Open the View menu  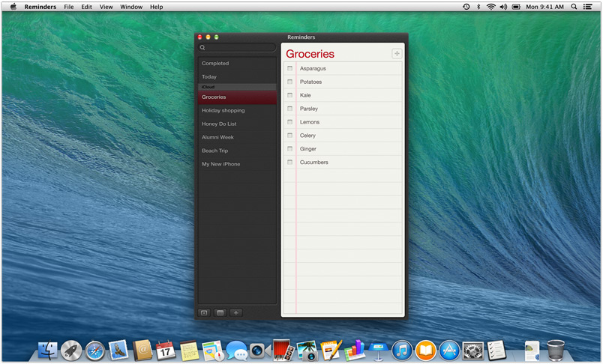(x=106, y=7)
